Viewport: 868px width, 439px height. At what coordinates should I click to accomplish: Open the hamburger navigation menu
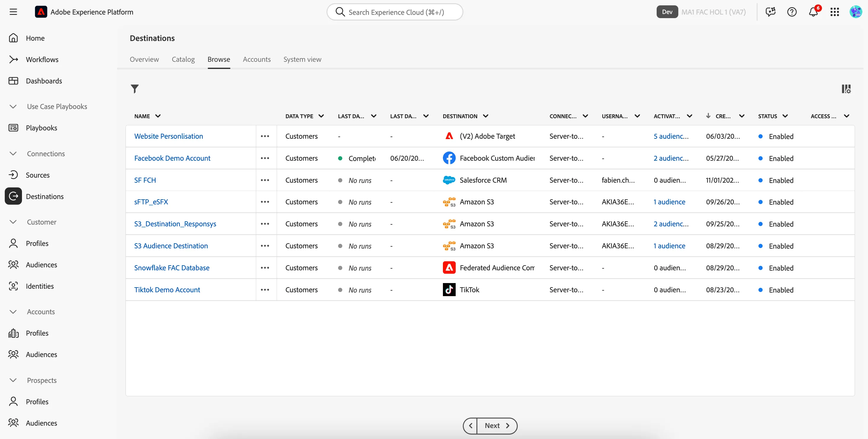click(13, 12)
